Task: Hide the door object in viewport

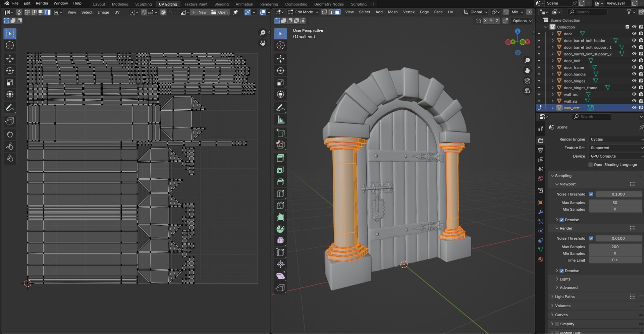Action: point(634,34)
